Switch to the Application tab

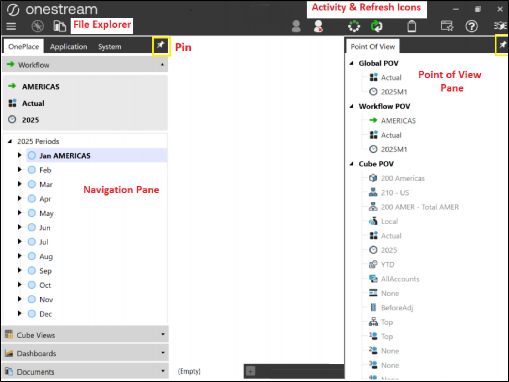coord(68,47)
